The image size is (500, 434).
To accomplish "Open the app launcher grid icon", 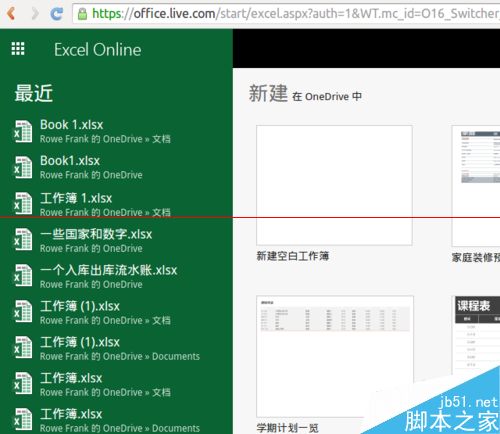I will (18, 49).
